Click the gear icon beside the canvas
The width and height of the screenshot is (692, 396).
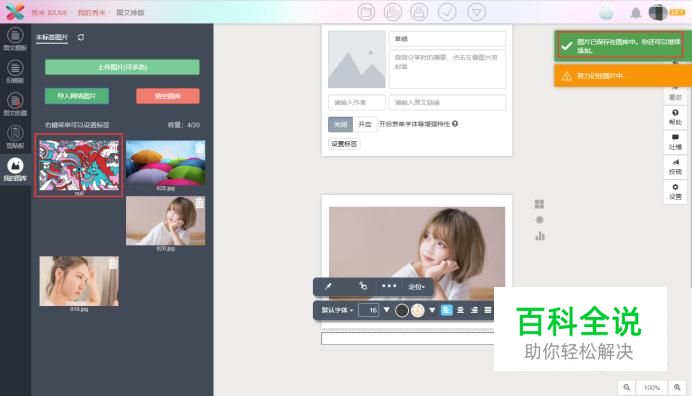click(x=539, y=220)
